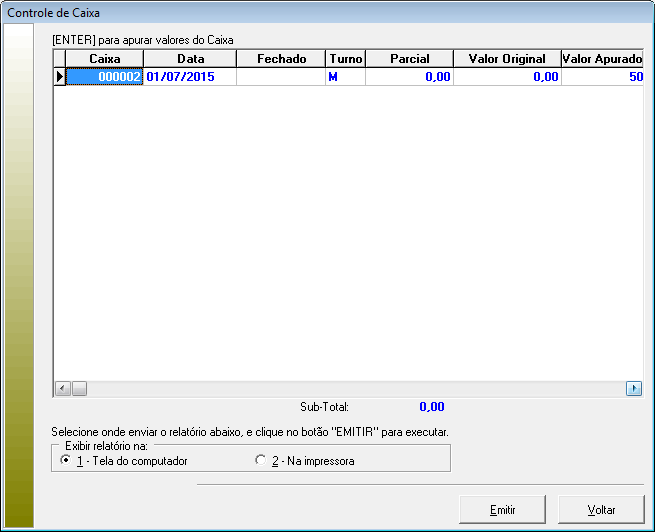Click the row indicator arrow of the first row
Viewport: 655px width, 532px height.
tap(59, 76)
